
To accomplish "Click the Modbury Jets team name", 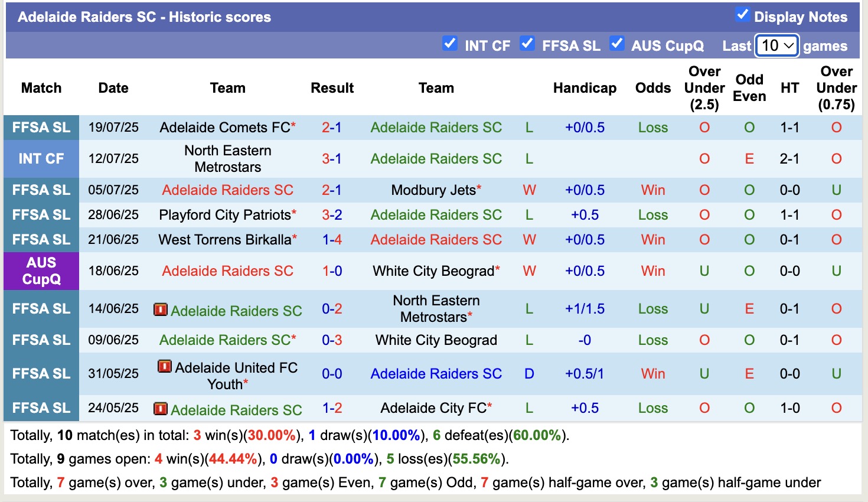I will pos(433,190).
